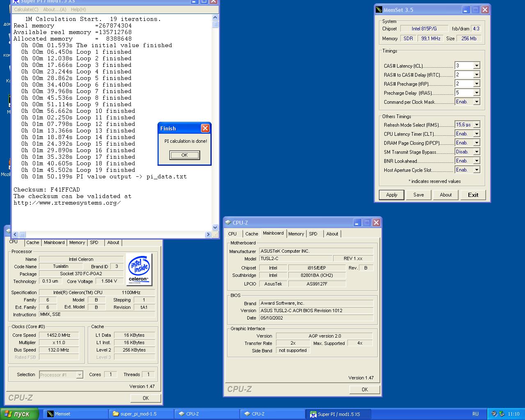Image resolution: width=525 pixels, height=420 pixels.
Task: Click OK in CPU-Z Mainboard window
Action: click(x=365, y=390)
